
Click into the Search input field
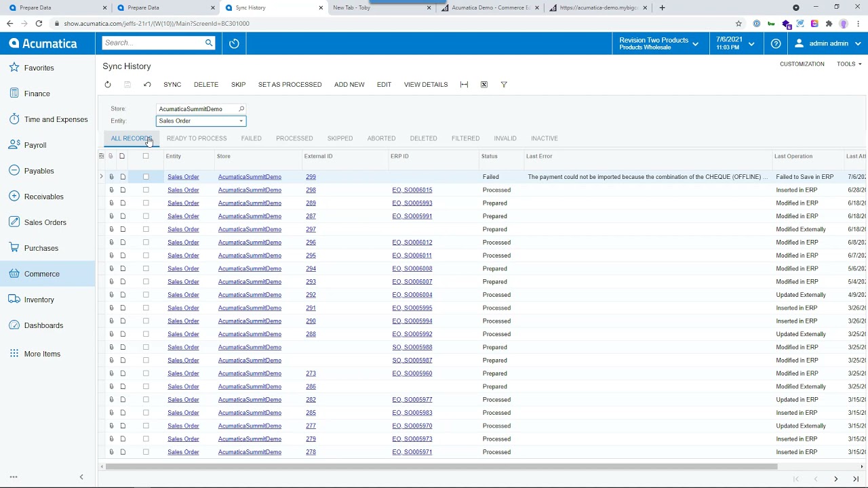pyautogui.click(x=153, y=43)
